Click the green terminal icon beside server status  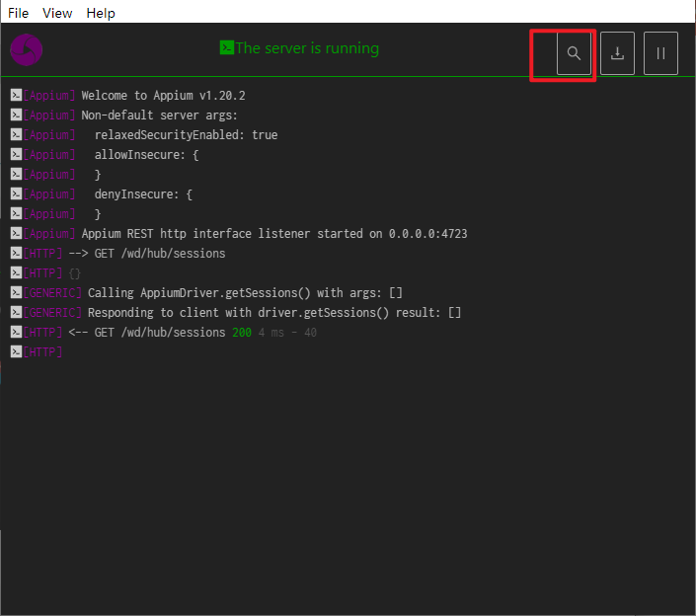pyautogui.click(x=227, y=47)
